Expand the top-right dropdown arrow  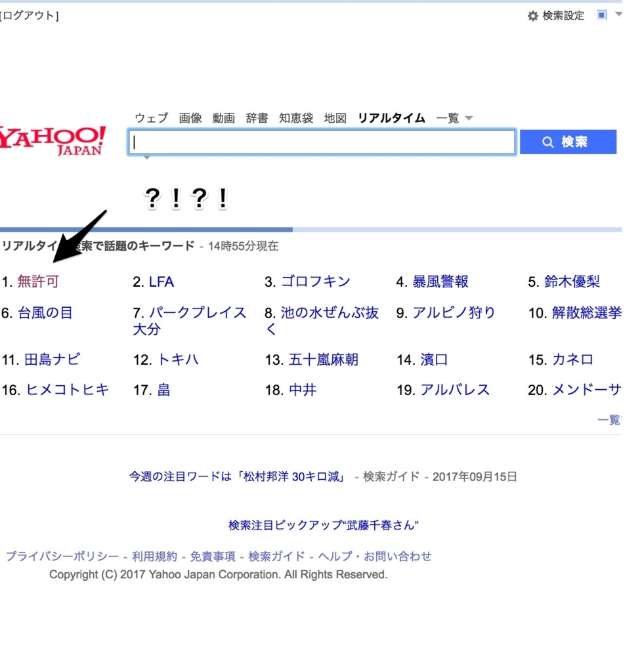(618, 14)
